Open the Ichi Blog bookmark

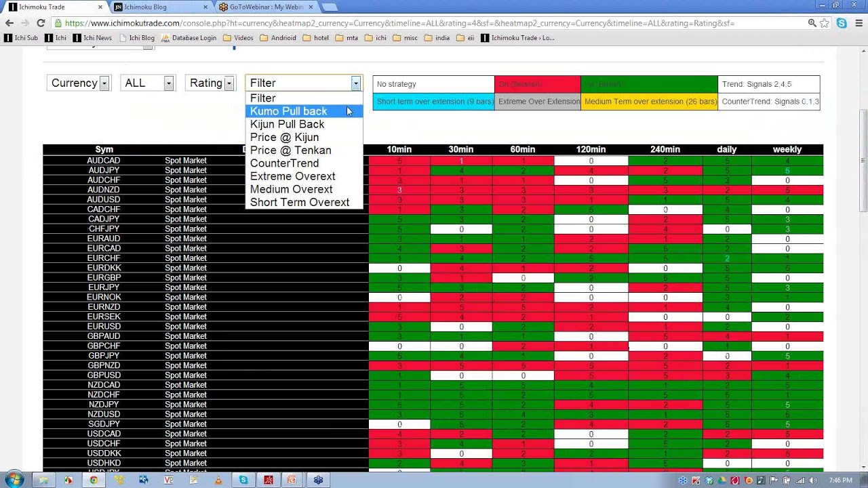(x=136, y=38)
